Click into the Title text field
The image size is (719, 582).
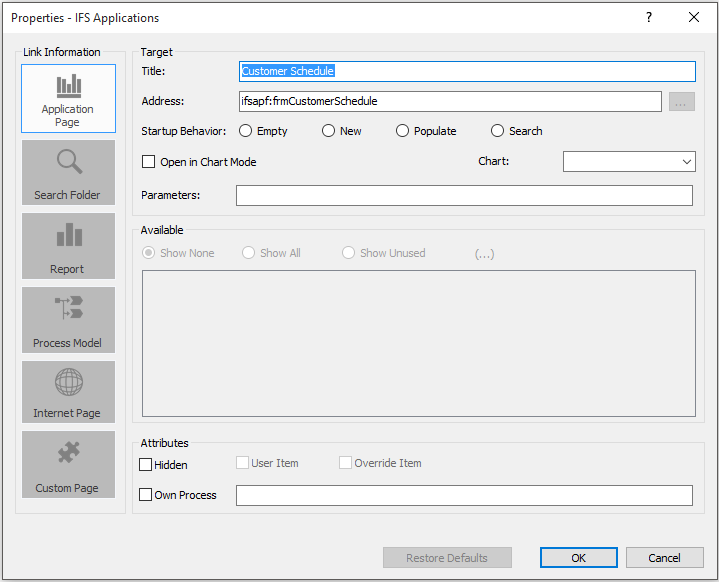coord(467,71)
